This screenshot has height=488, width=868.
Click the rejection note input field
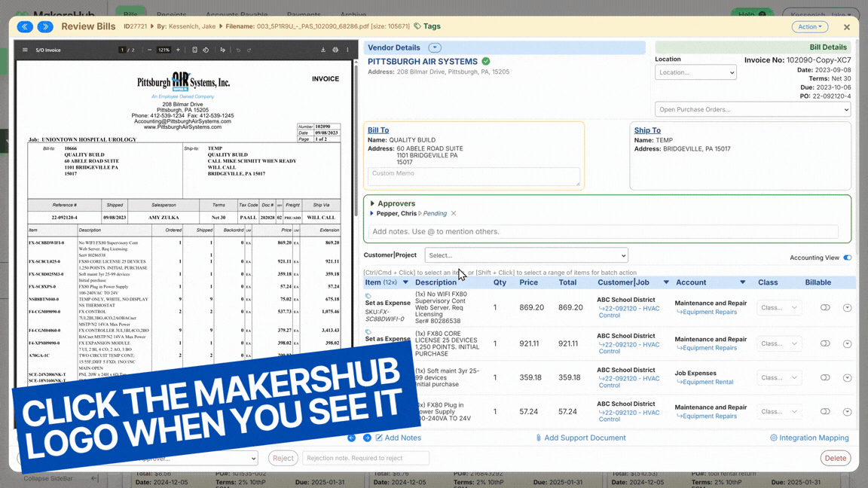coord(365,458)
